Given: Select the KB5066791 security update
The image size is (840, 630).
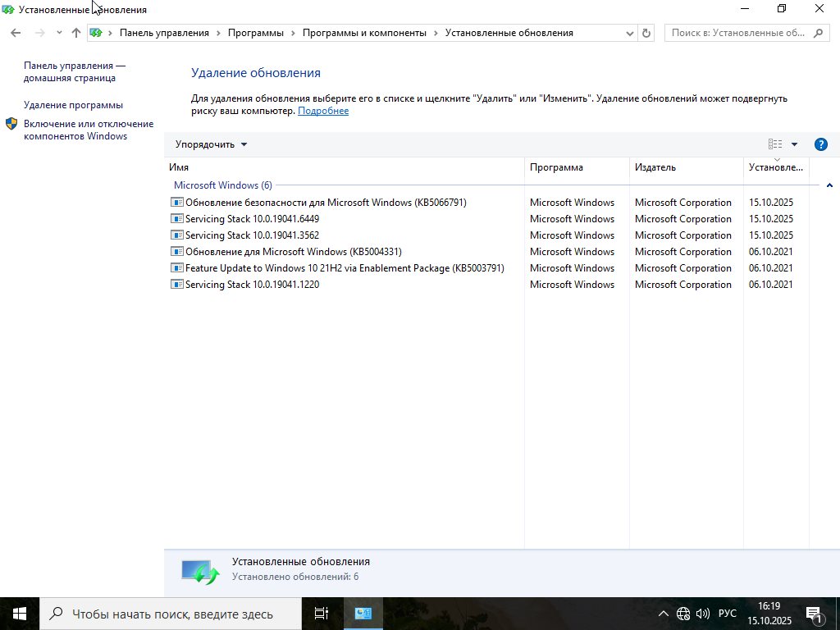Looking at the screenshot, I should [x=325, y=203].
